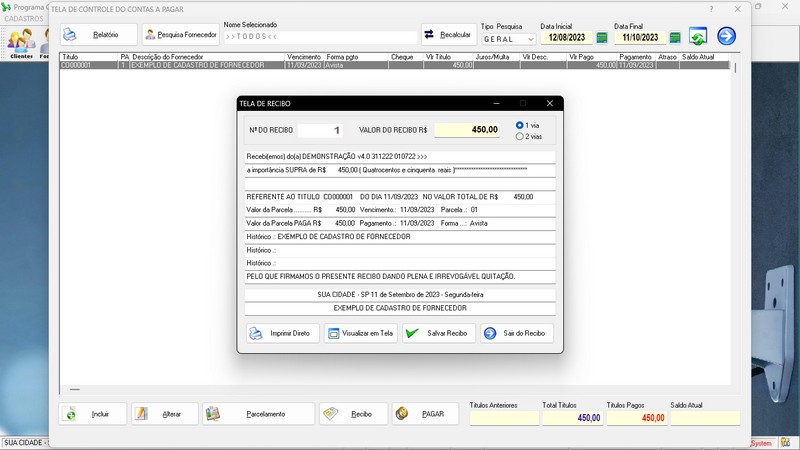Click the Título column header
The height and width of the screenshot is (450, 800).
[x=89, y=57]
